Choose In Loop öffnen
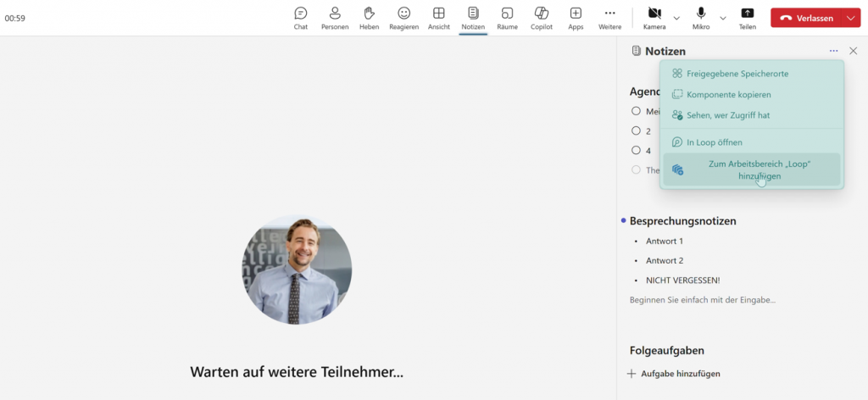 coord(752,142)
